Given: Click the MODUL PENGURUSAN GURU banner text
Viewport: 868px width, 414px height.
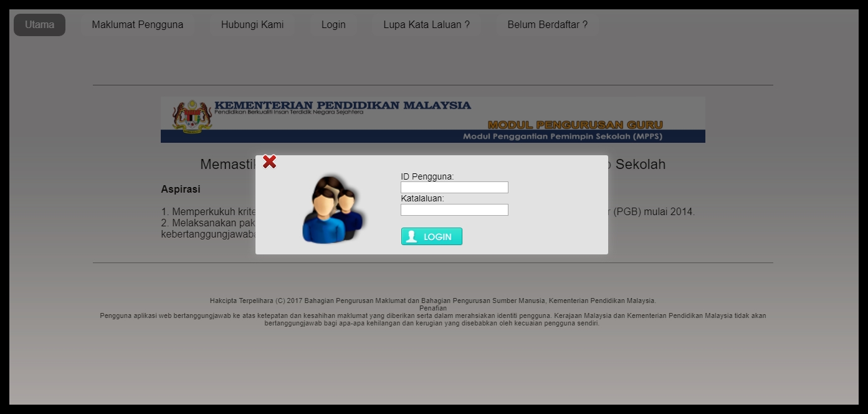Looking at the screenshot, I should pyautogui.click(x=575, y=125).
